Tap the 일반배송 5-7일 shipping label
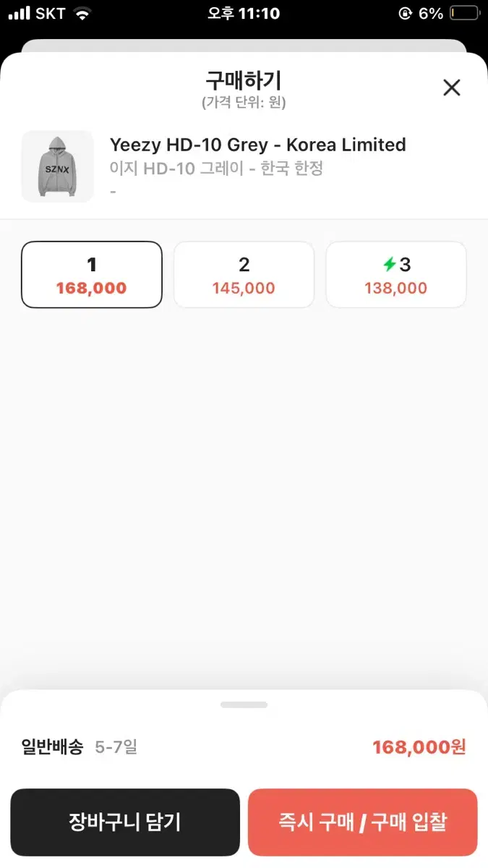The image size is (488, 868). click(79, 746)
